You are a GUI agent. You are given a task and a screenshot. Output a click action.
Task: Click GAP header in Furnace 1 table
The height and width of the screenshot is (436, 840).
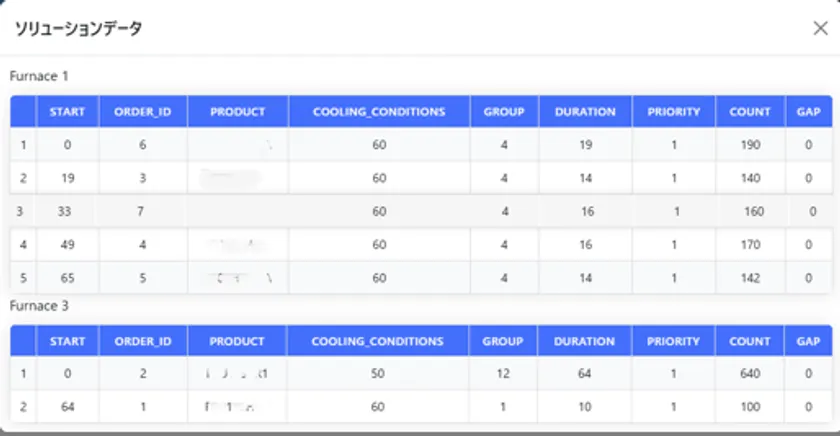(x=809, y=112)
